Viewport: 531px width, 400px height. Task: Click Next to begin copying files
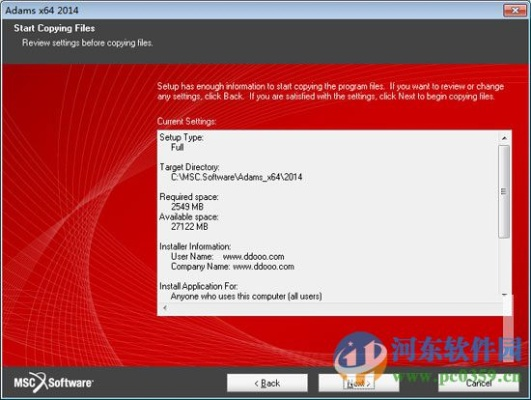pos(359,383)
